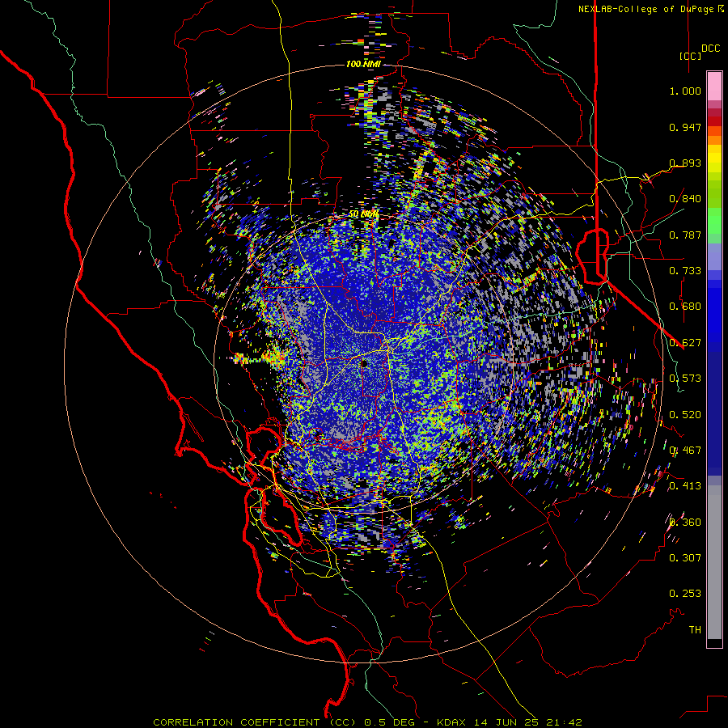Screen dimensions: 728x728
Task: Click the 0.520 legend value
Action: tap(685, 415)
